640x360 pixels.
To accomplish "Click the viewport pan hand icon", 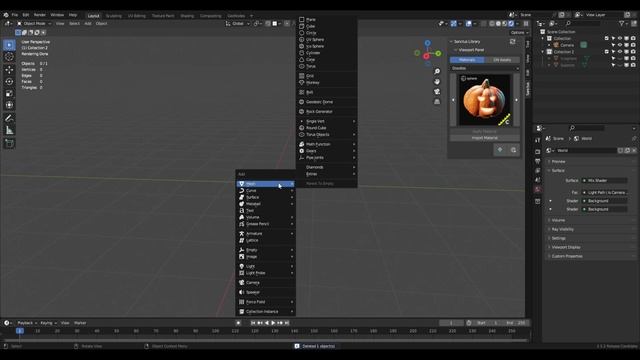I will (437, 82).
